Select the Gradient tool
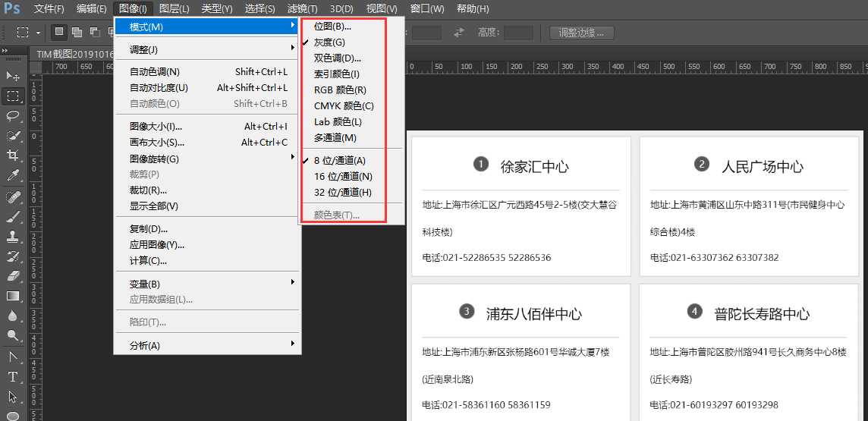Image resolution: width=868 pixels, height=421 pixels. 12,295
